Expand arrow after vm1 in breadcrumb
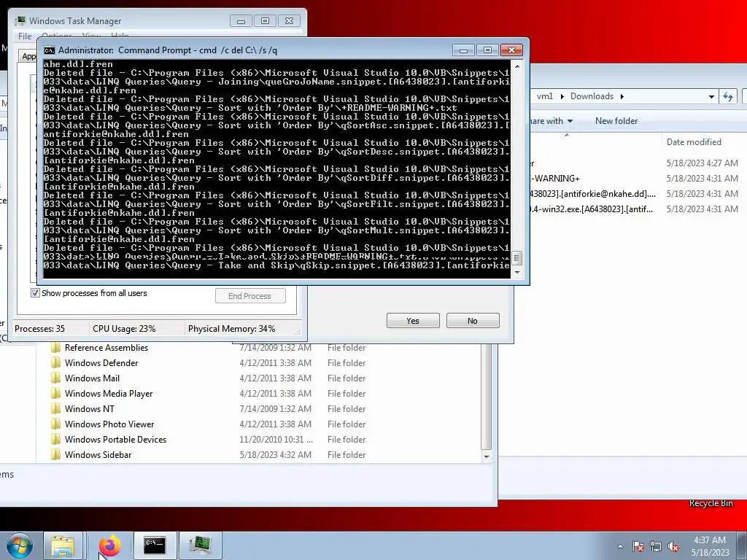This screenshot has height=560, width=747. click(x=562, y=96)
